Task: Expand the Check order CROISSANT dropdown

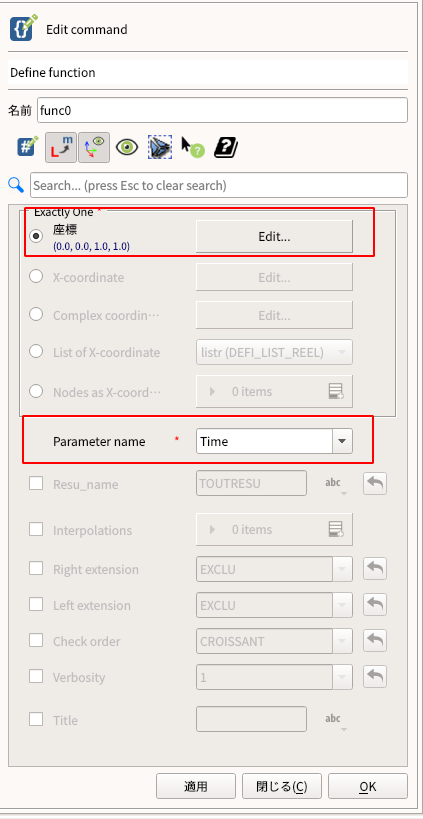Action: click(x=274, y=641)
